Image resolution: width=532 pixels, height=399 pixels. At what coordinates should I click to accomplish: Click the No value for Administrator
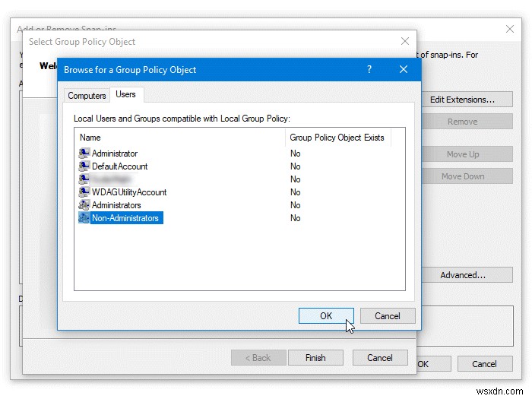click(x=295, y=154)
